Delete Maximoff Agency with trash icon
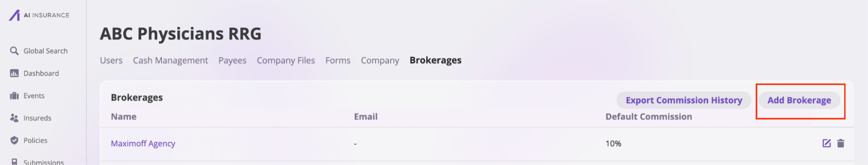 click(841, 143)
